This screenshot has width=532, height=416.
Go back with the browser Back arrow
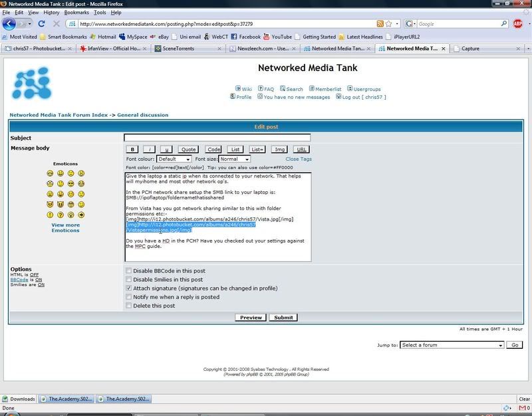(9, 24)
